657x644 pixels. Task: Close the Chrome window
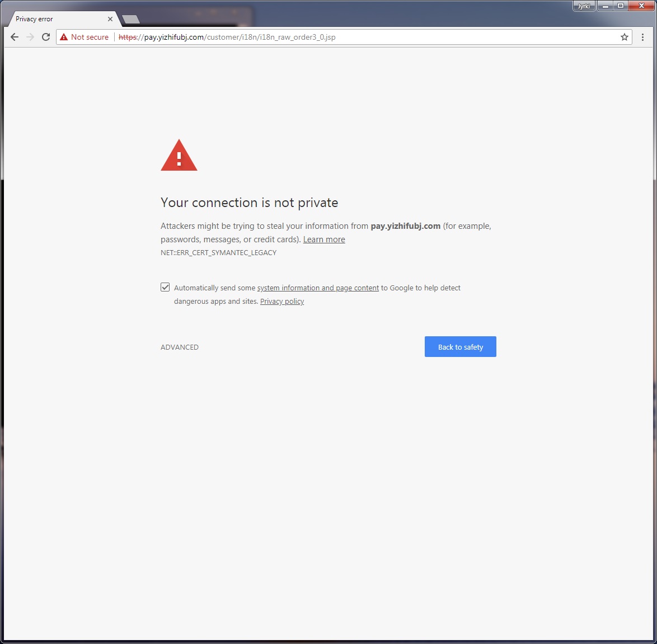pyautogui.click(x=641, y=6)
